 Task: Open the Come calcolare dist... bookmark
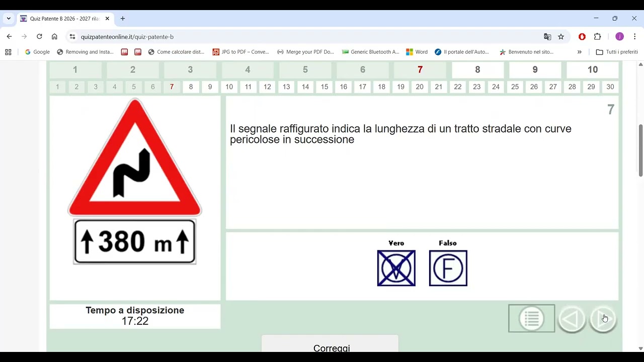coord(176,52)
